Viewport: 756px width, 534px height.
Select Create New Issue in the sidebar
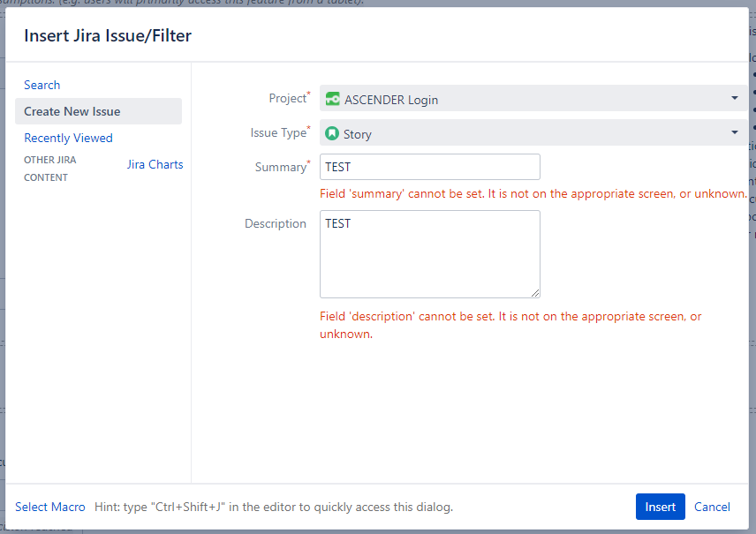click(98, 111)
